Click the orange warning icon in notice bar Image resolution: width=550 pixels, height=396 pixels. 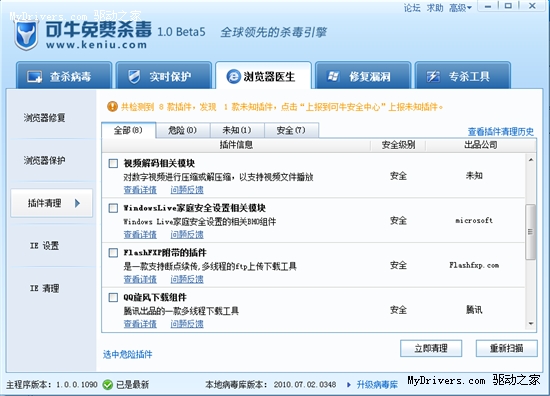pos(112,106)
